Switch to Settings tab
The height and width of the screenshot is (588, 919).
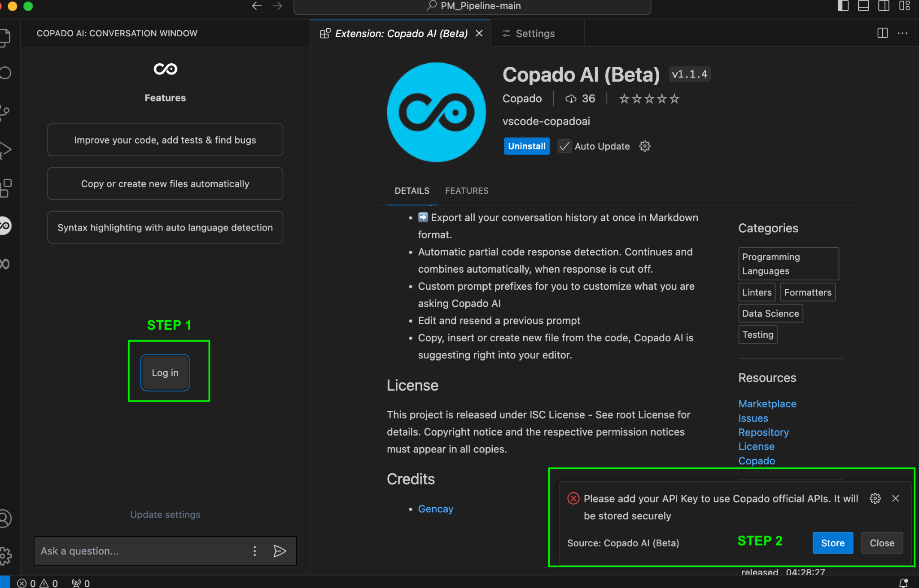(x=538, y=33)
